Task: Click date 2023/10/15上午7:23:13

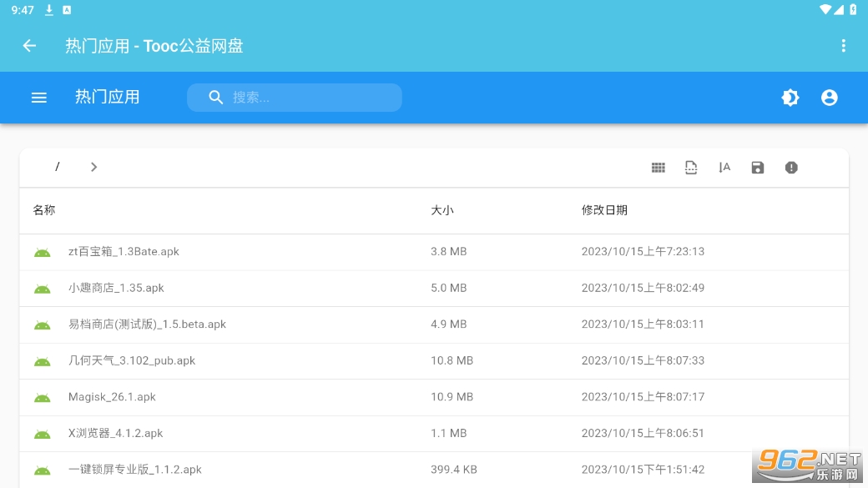Action: click(643, 252)
